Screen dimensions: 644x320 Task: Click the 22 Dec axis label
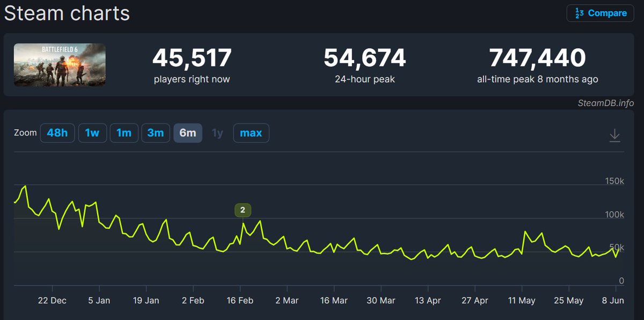52,301
